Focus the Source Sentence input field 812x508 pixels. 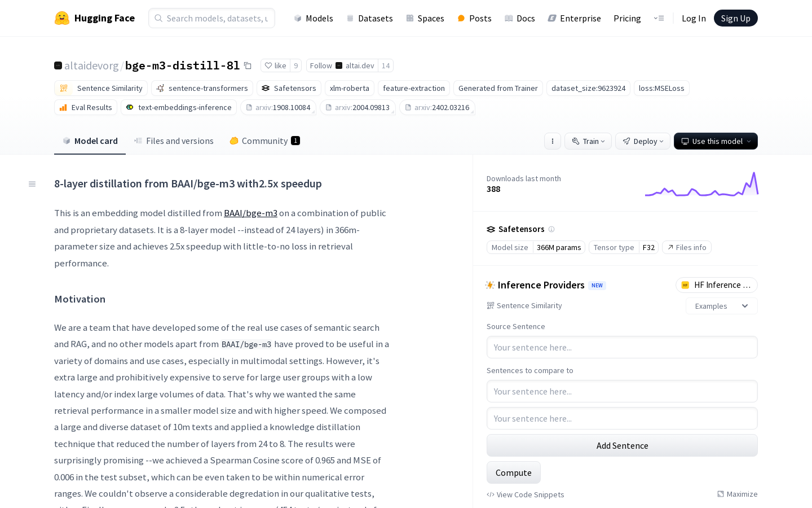622,347
